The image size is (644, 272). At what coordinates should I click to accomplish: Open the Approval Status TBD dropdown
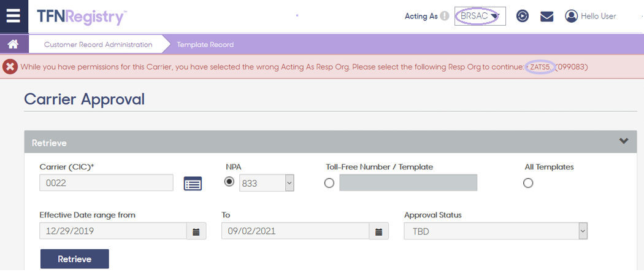[x=496, y=231]
